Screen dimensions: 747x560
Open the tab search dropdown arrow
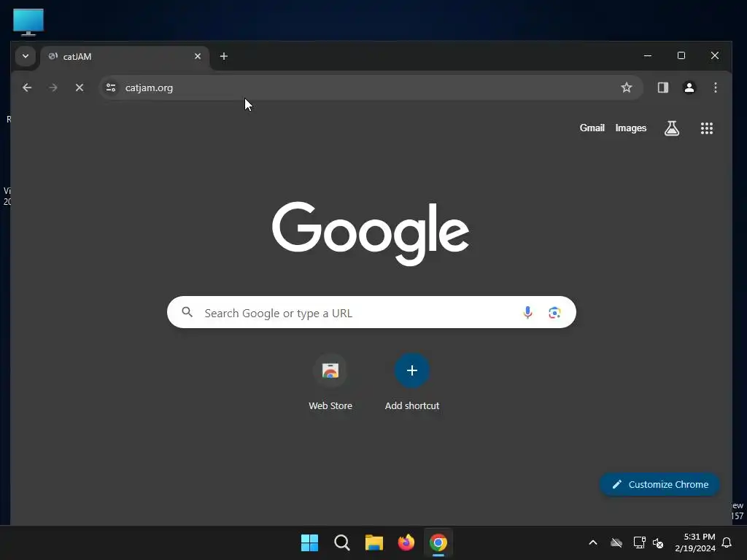coord(26,56)
